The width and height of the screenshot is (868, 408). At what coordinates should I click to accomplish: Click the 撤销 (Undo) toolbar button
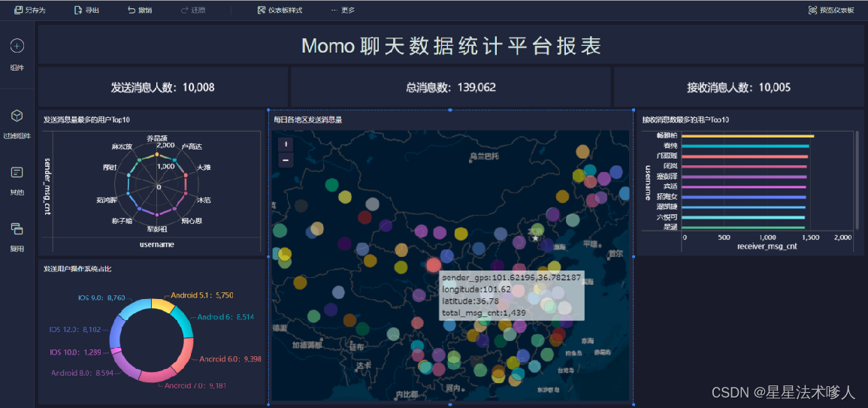coord(140,10)
